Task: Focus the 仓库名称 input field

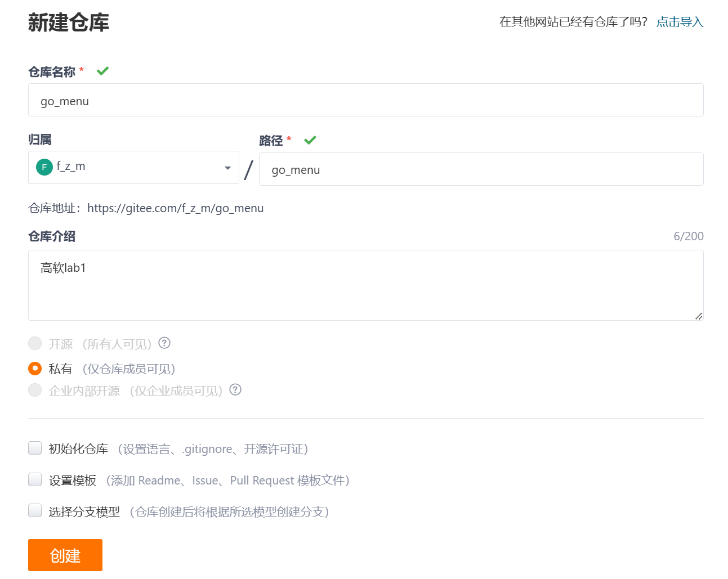Action: click(x=366, y=100)
